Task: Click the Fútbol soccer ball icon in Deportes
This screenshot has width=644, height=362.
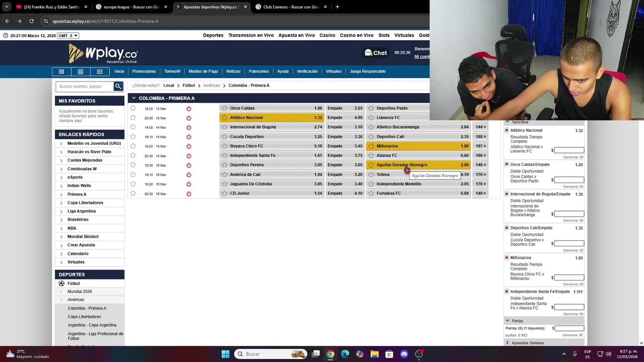Action: (x=61, y=284)
